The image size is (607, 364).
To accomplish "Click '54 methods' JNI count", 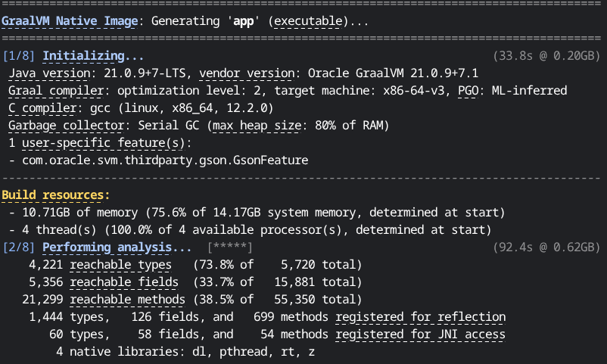I will (x=294, y=334).
